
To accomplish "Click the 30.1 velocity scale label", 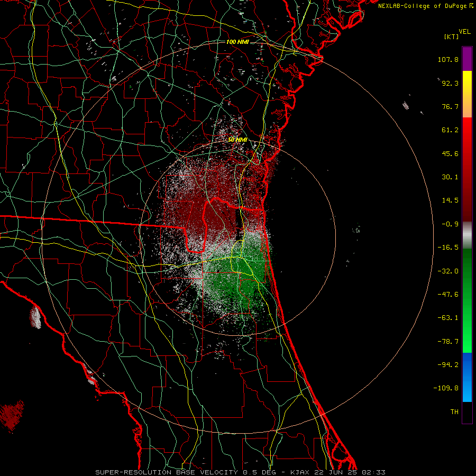I will coord(450,177).
